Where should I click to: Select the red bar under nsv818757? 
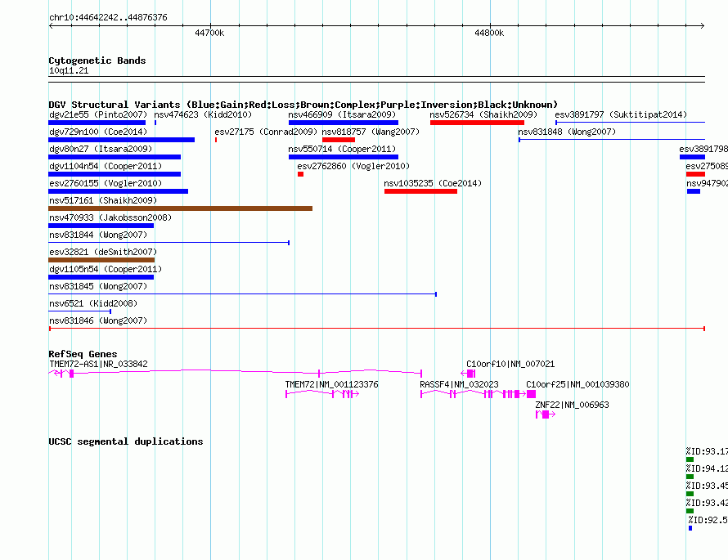tap(339, 140)
